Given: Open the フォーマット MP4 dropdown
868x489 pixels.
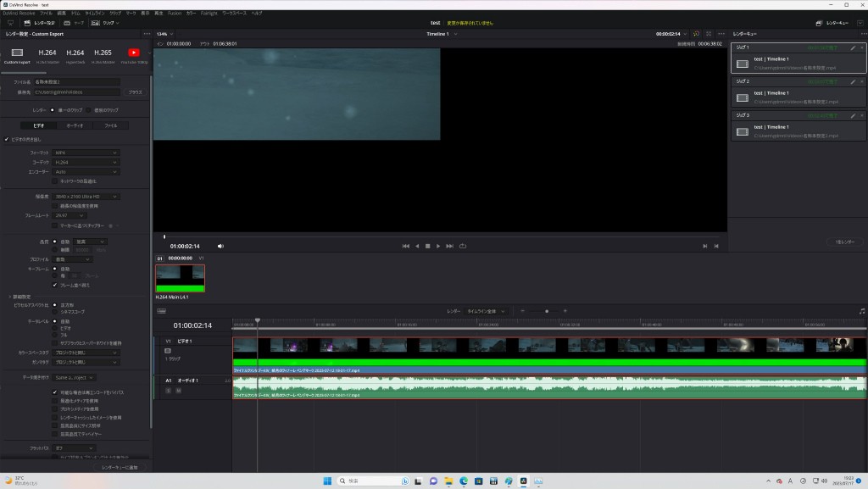Looking at the screenshot, I should 86,153.
